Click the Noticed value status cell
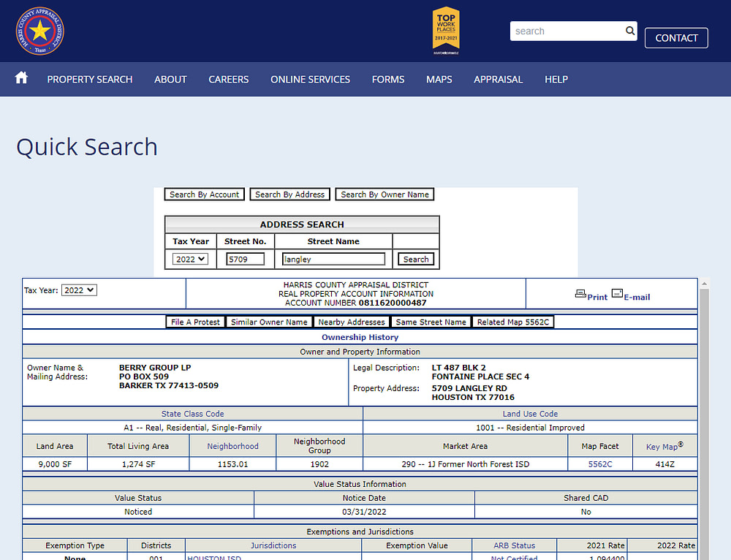 (x=138, y=512)
